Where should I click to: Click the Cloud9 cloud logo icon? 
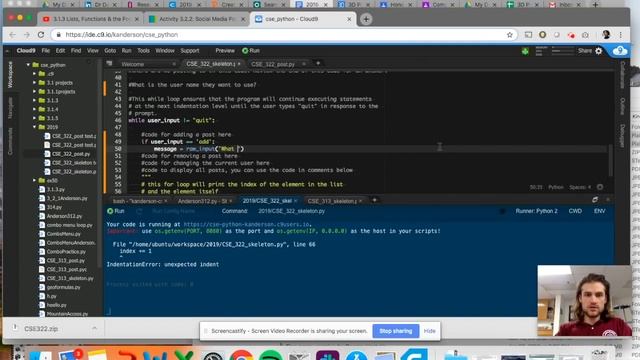point(620,51)
